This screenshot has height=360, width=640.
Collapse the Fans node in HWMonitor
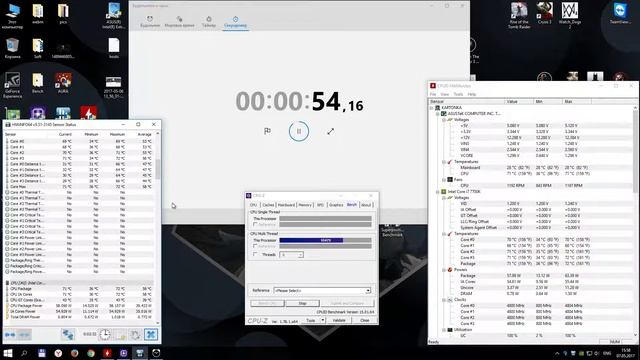(x=444, y=180)
